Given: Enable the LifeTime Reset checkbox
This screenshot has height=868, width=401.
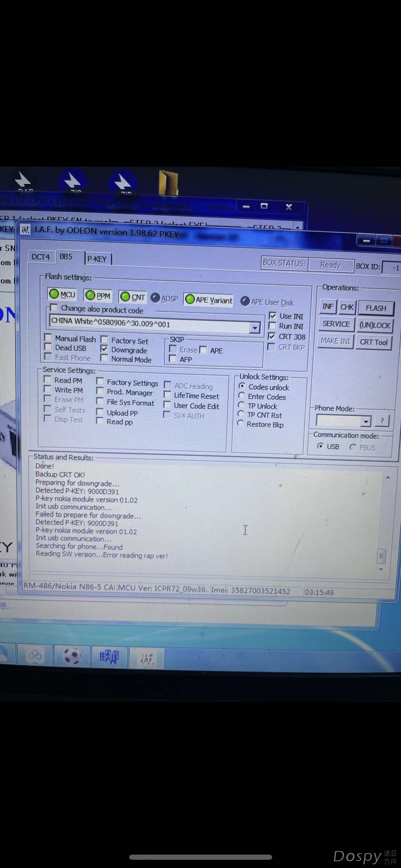Looking at the screenshot, I should [167, 395].
